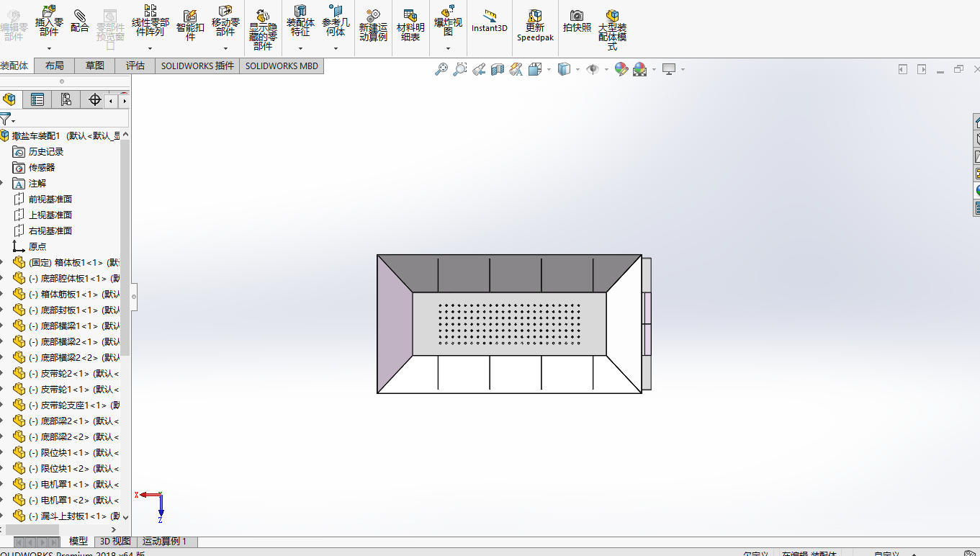Expand the (固定) 箱体板1 component
The width and height of the screenshot is (980, 556).
tap(2, 262)
